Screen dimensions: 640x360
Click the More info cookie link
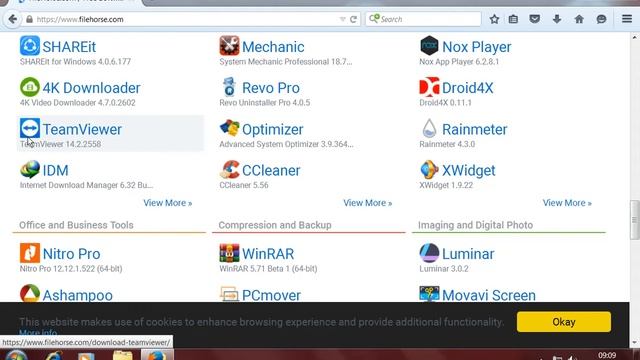[38, 332]
